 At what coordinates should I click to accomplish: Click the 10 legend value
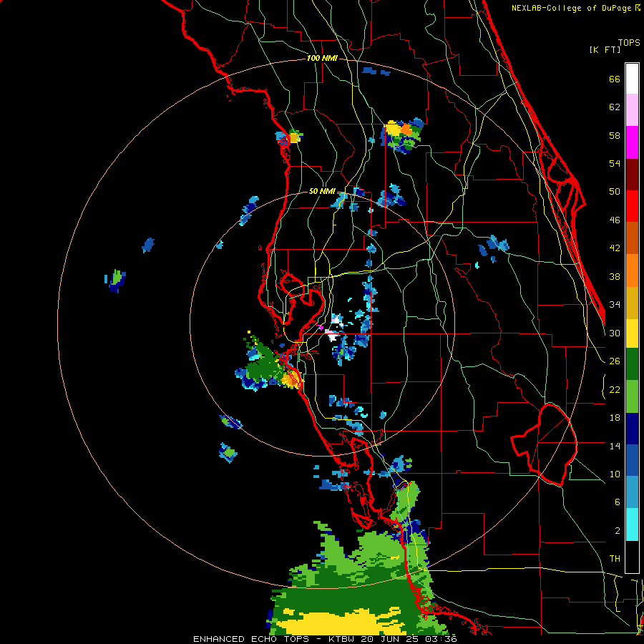[615, 474]
